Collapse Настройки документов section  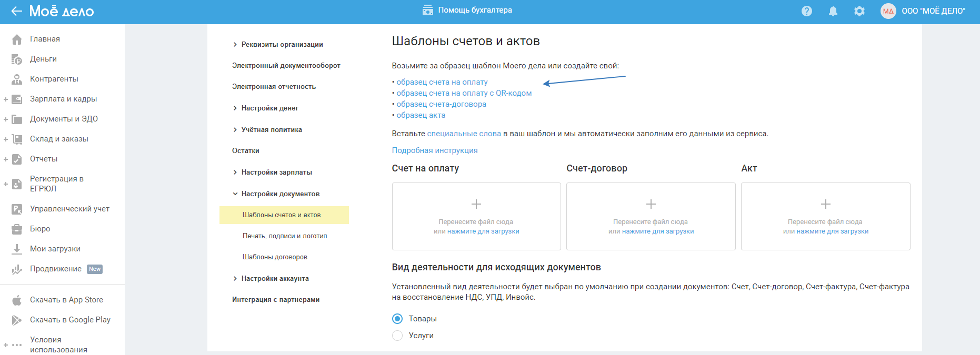pos(235,194)
